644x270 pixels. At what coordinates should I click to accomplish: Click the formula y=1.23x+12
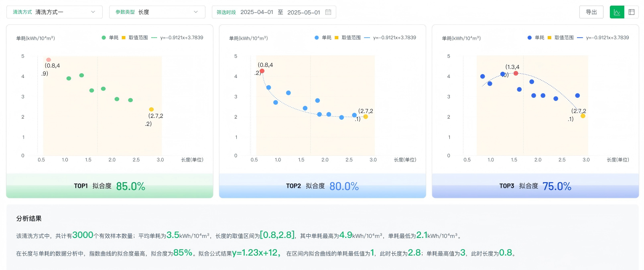tap(255, 253)
